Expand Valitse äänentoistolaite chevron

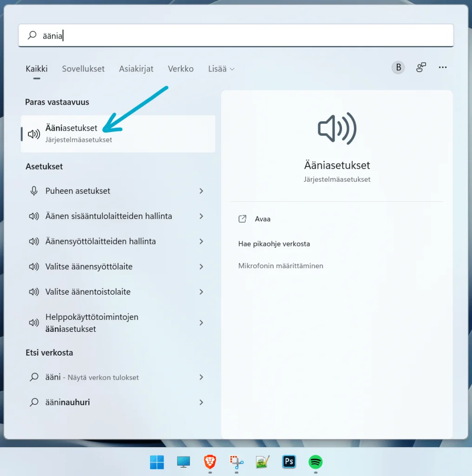(201, 292)
